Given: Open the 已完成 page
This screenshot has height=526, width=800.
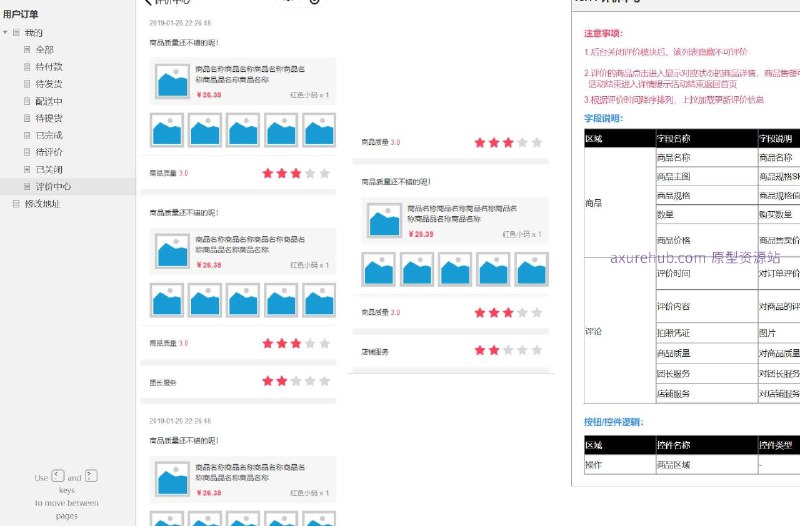Looking at the screenshot, I should coord(49,135).
